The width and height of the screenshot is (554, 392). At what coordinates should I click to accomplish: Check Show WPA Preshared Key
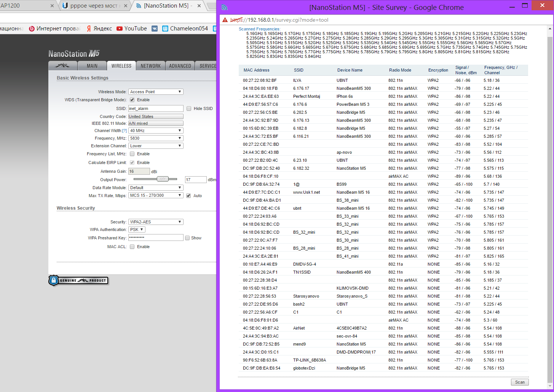187,238
